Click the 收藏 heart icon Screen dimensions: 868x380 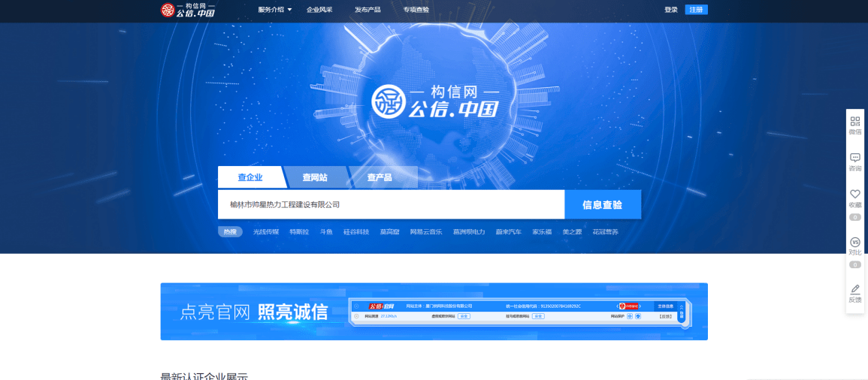click(x=854, y=195)
